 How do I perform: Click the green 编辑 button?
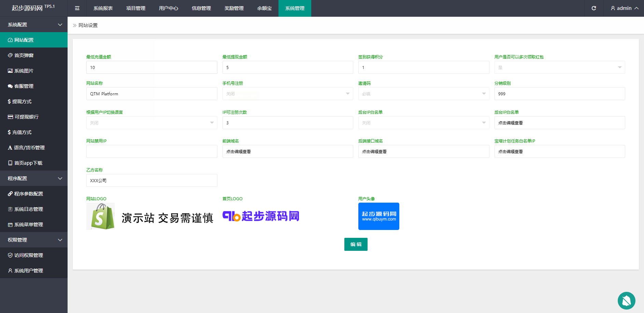click(356, 244)
